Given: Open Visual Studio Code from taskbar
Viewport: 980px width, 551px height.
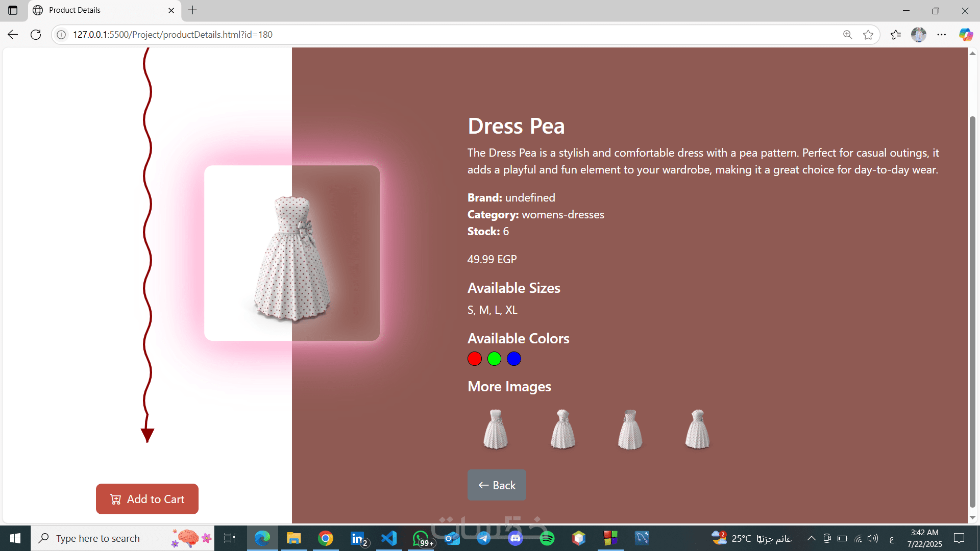Looking at the screenshot, I should pyautogui.click(x=389, y=538).
